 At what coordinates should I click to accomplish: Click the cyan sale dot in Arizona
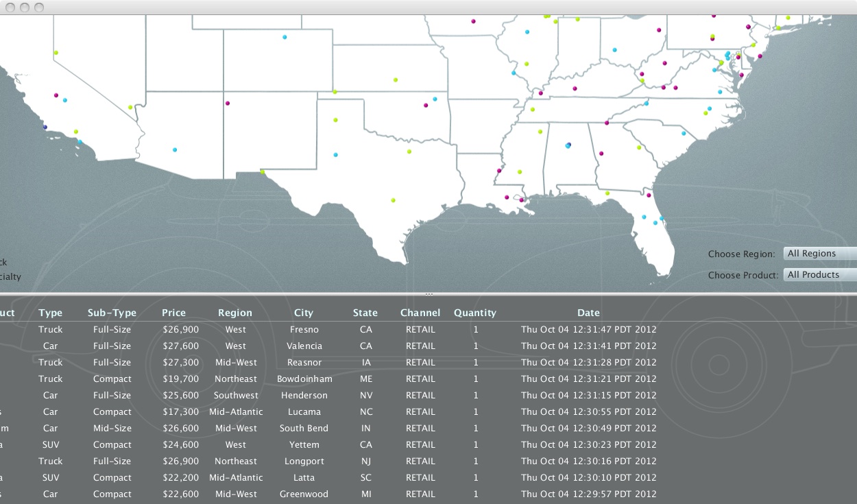(x=175, y=149)
